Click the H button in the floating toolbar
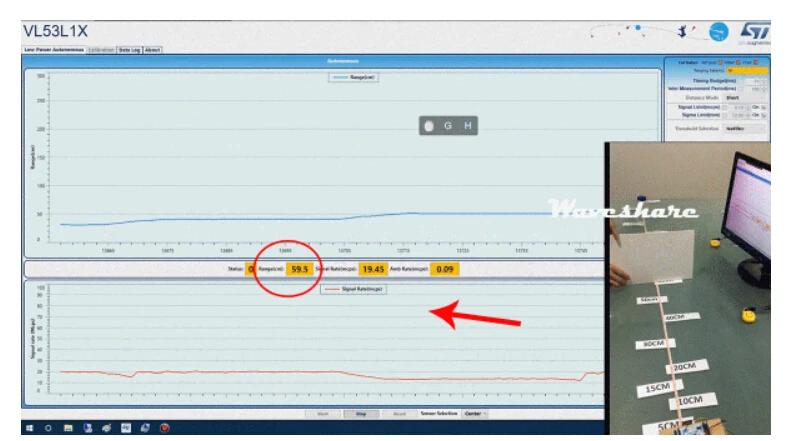Image resolution: width=796 pixels, height=441 pixels. [468, 126]
